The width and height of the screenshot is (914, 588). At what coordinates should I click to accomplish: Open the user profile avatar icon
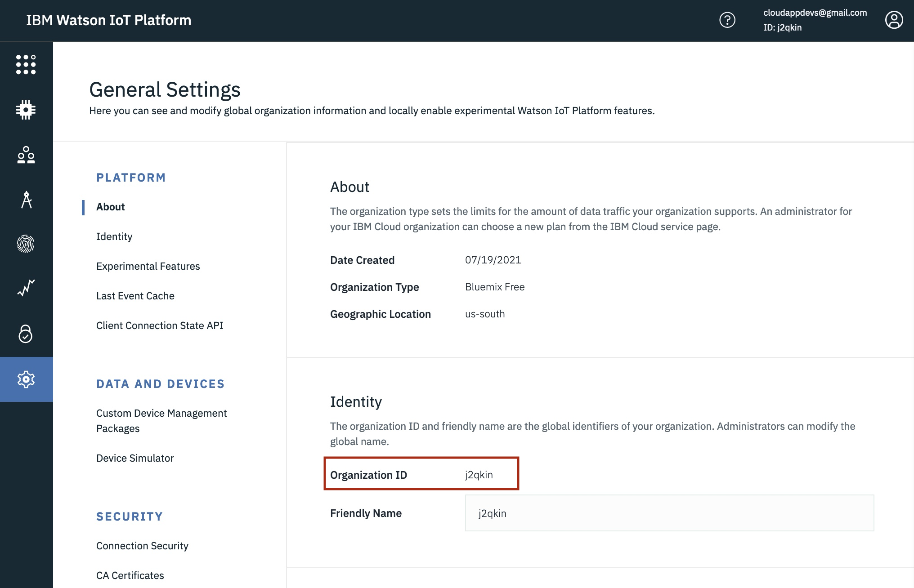point(894,20)
